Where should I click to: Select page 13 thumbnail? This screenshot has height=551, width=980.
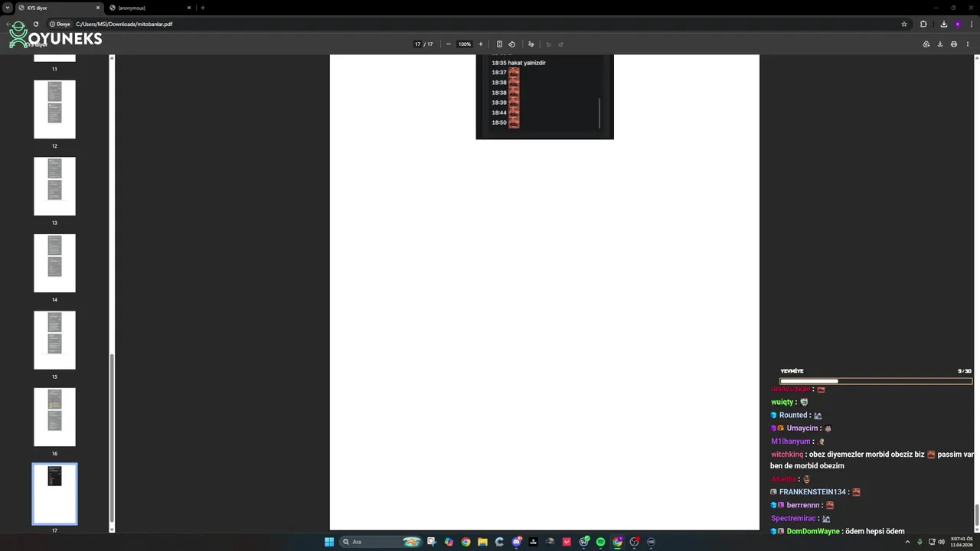coord(54,186)
